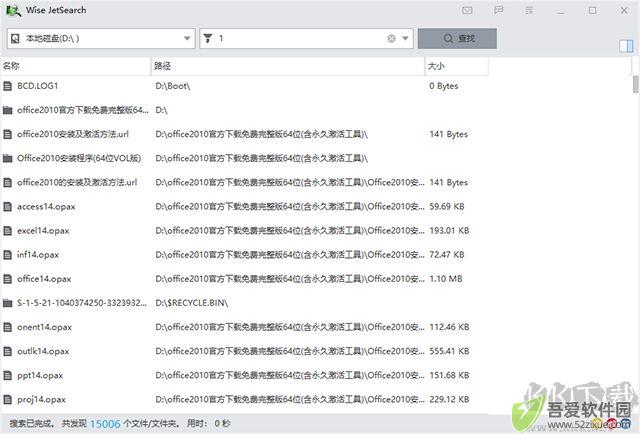Click file icon of ppt14.opax
The image size is (640, 434).
[x=7, y=375]
